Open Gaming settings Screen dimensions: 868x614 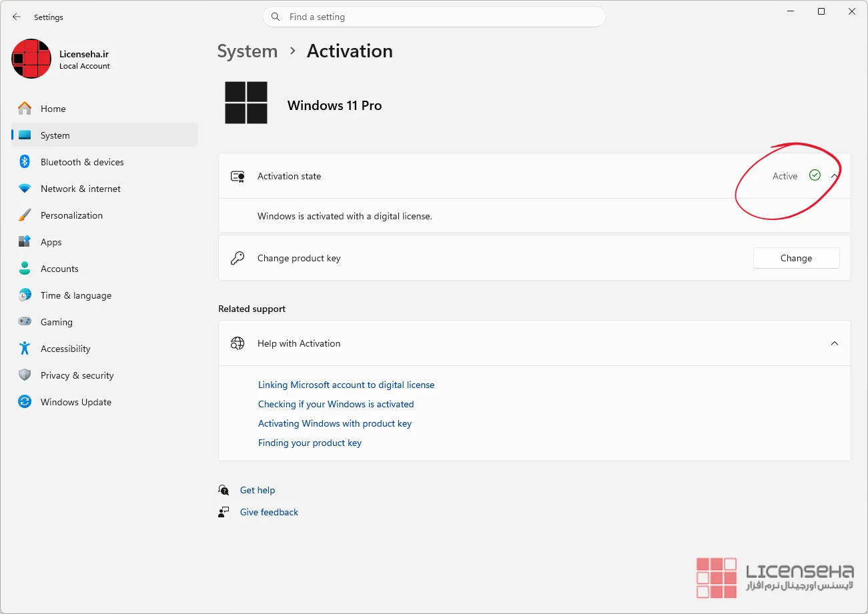click(105, 322)
